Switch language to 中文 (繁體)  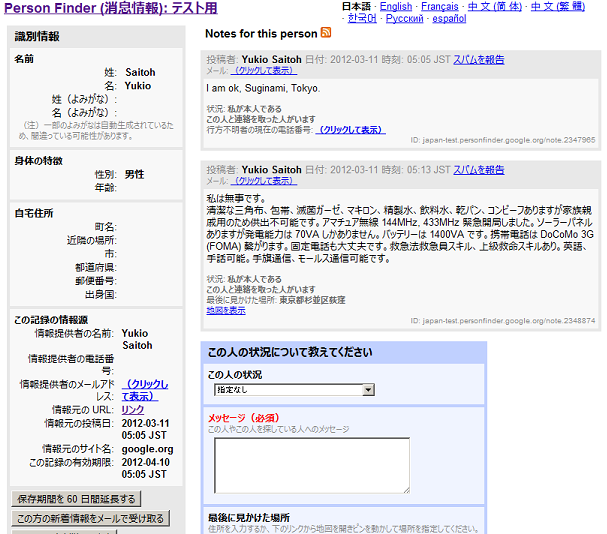point(558,6)
